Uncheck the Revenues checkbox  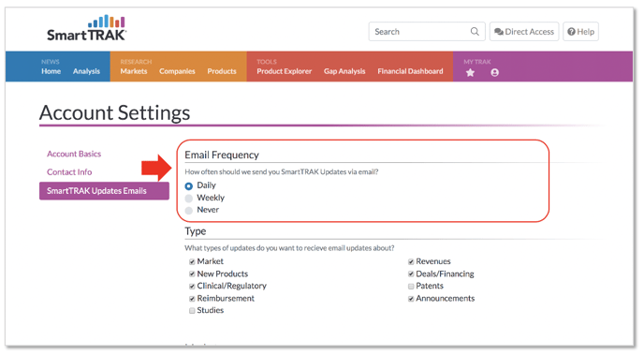tap(411, 261)
